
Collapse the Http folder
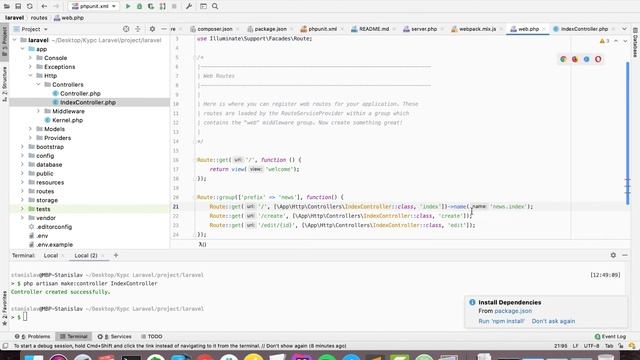tap(30, 76)
